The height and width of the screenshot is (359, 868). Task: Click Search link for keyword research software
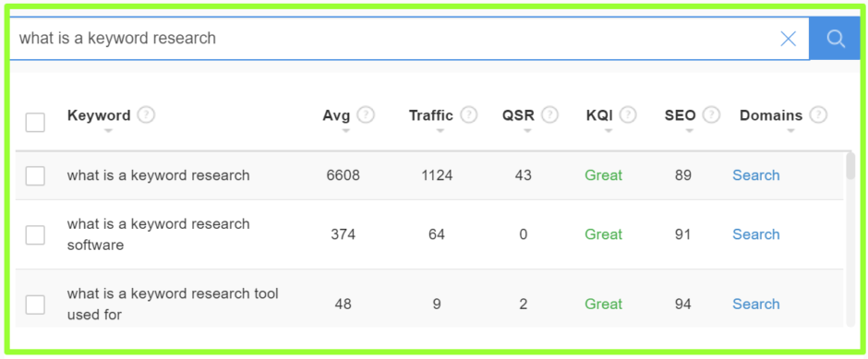756,234
